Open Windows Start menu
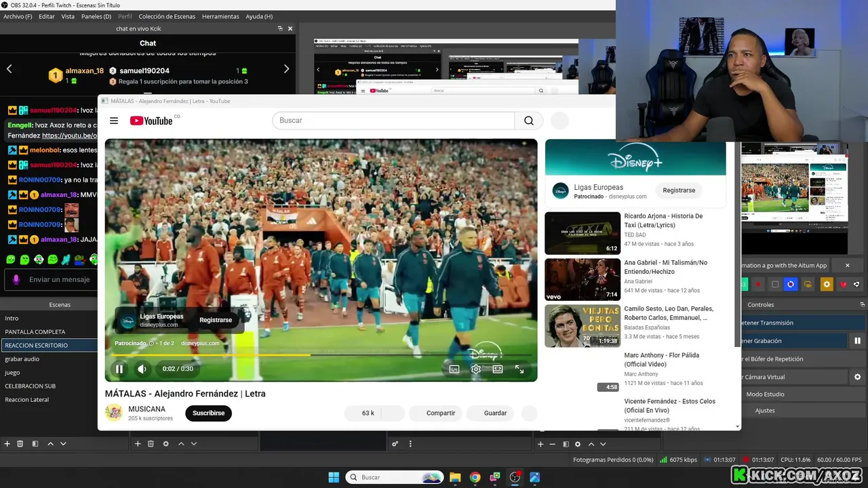The image size is (868, 488). point(334,477)
